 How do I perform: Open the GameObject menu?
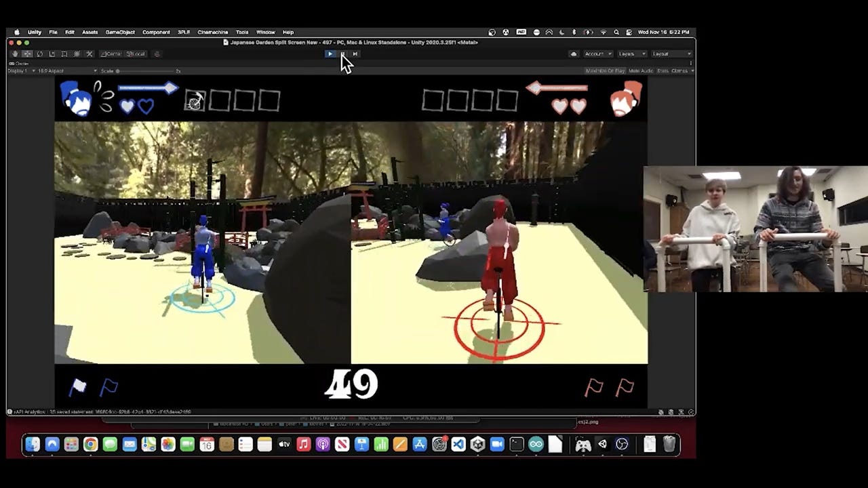point(120,32)
